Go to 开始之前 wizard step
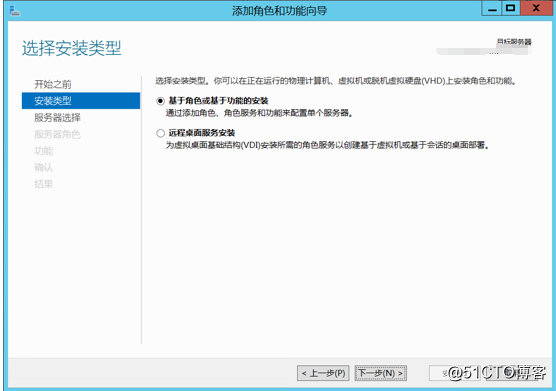This screenshot has width=556, height=391. pyautogui.click(x=53, y=84)
